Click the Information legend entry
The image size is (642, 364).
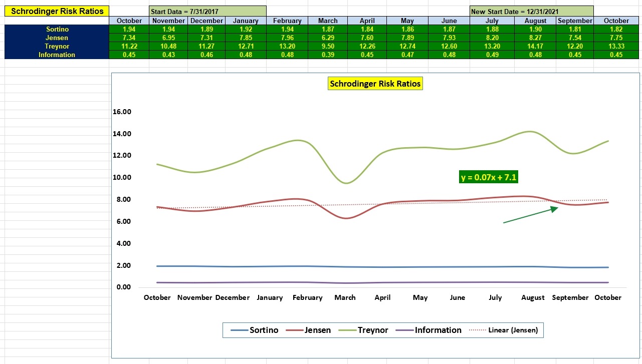pyautogui.click(x=429, y=330)
